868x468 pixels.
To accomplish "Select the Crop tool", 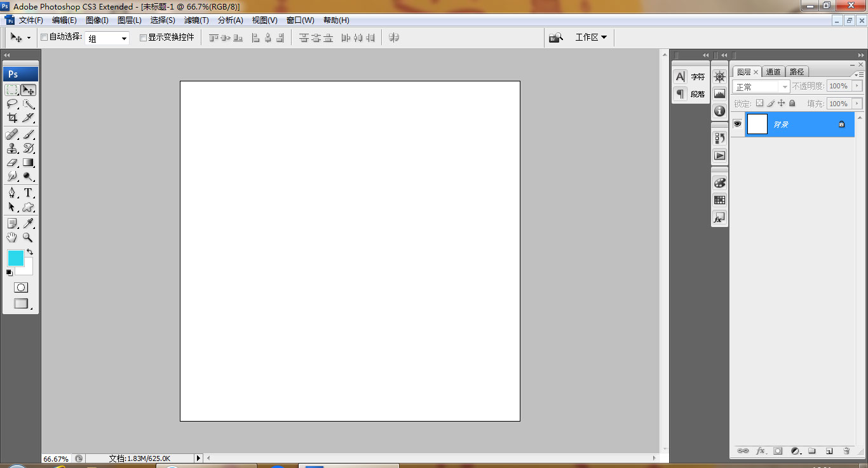I will pyautogui.click(x=12, y=118).
